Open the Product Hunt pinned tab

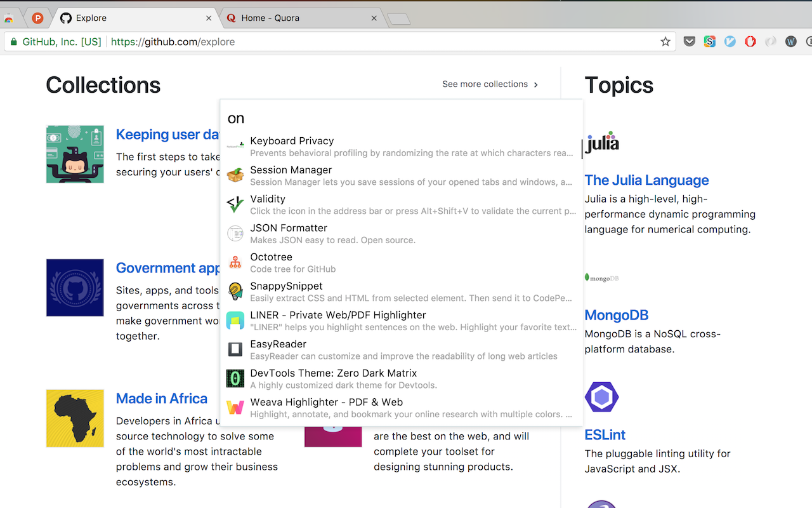click(37, 18)
